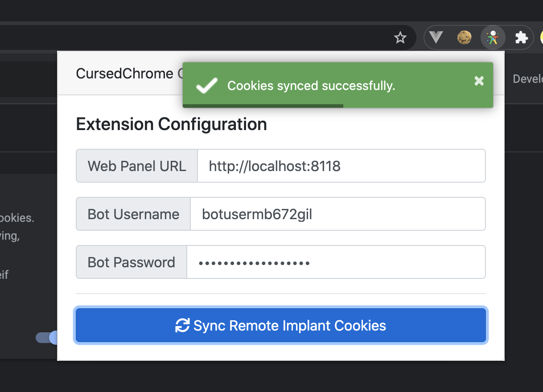
Task: Click the Extension Configuration heading
Action: (172, 124)
